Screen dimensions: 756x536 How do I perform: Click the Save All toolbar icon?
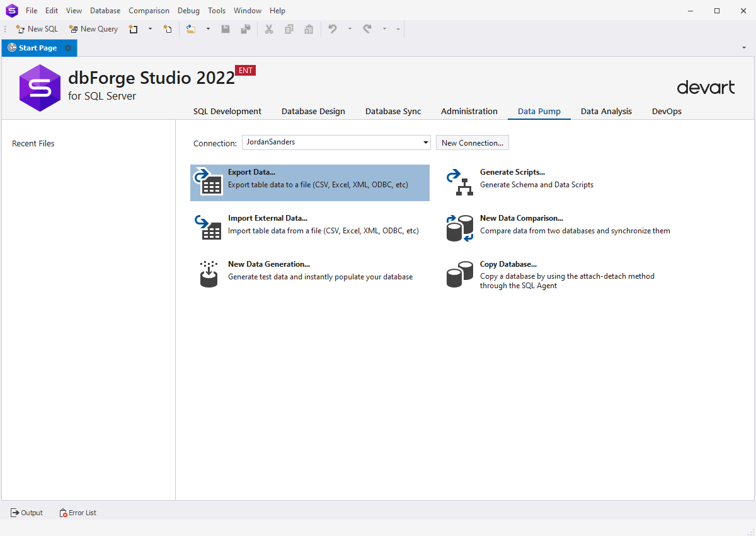pos(246,29)
